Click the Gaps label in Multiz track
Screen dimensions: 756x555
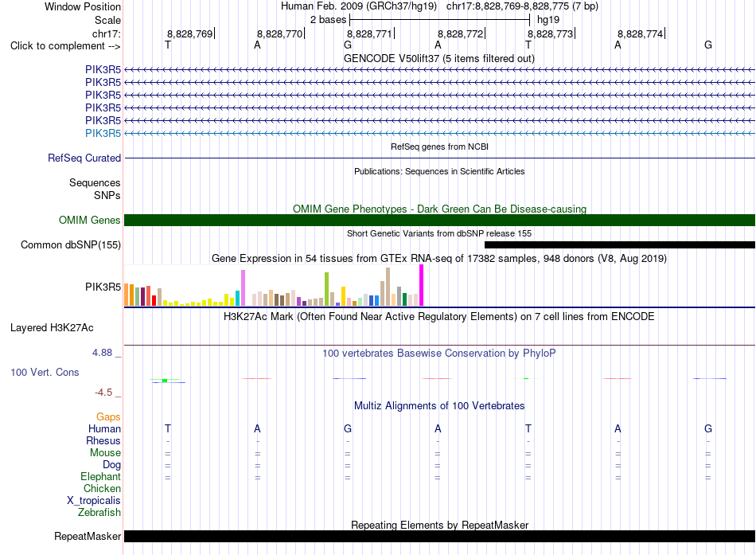tap(108, 417)
